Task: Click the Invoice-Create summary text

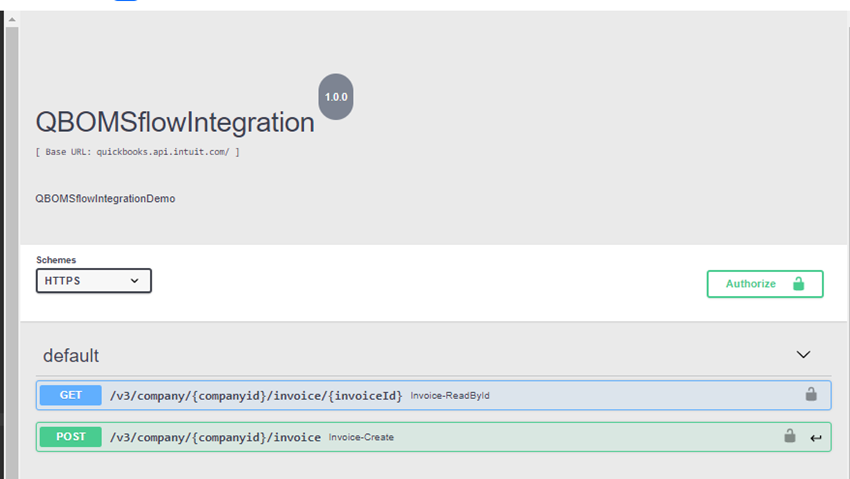Action: [361, 438]
